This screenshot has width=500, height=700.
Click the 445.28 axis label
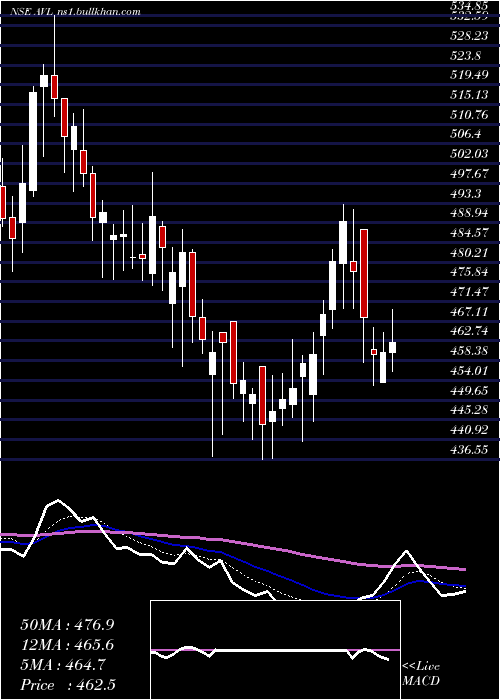click(469, 410)
